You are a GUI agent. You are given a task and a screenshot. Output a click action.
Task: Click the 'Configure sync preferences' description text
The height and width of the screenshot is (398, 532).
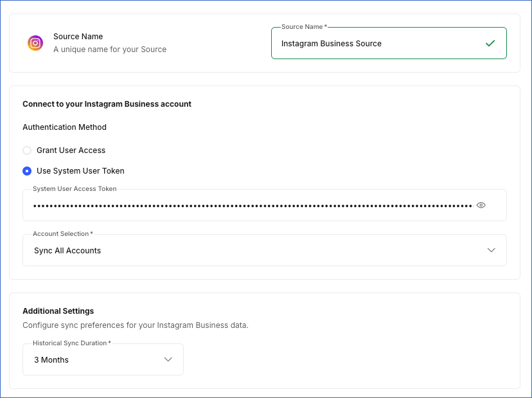[136, 325]
